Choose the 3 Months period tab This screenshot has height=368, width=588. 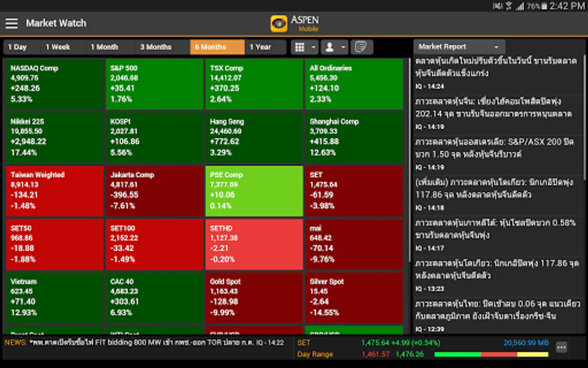(162, 47)
